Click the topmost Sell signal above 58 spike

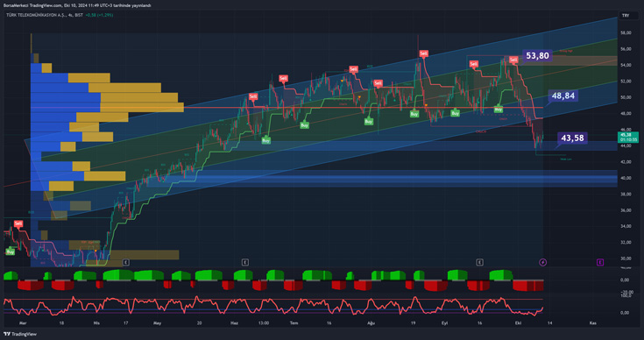[x=423, y=53]
